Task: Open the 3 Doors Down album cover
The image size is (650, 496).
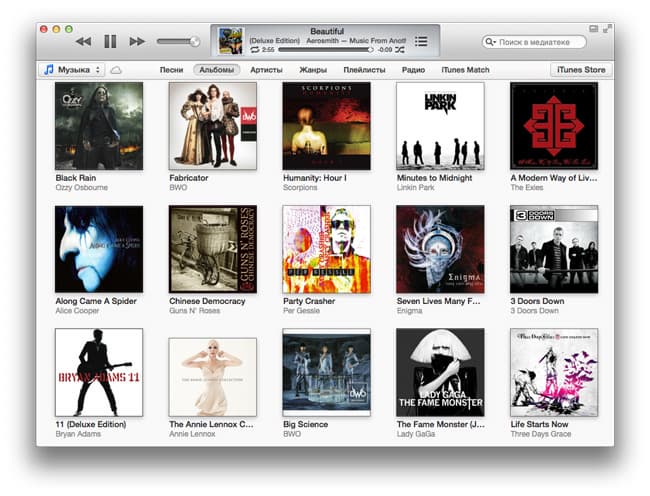Action: point(554,249)
